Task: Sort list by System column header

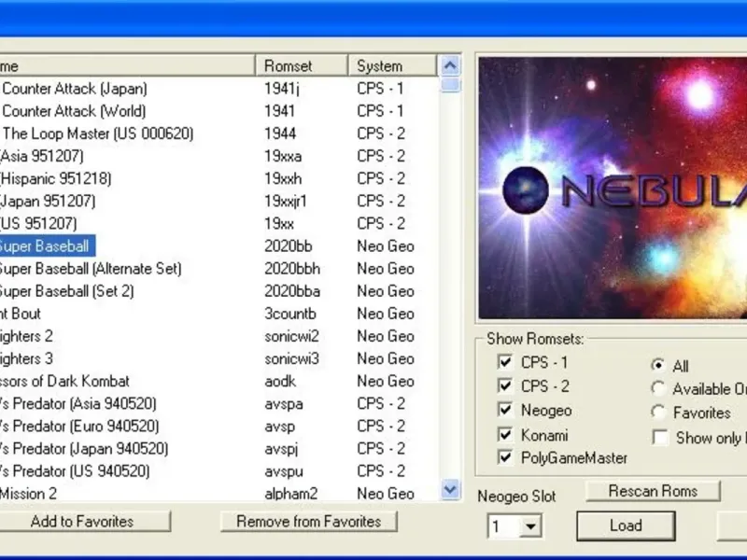Action: coord(392,65)
